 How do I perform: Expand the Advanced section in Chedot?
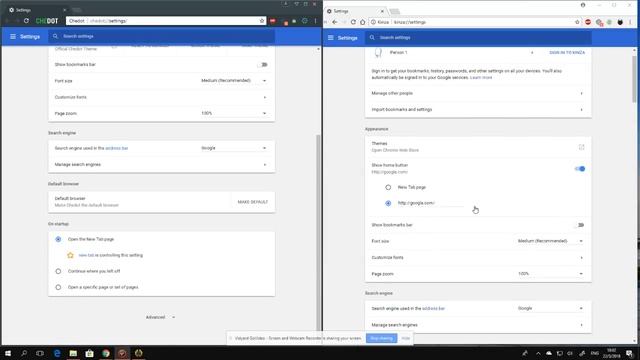160,317
